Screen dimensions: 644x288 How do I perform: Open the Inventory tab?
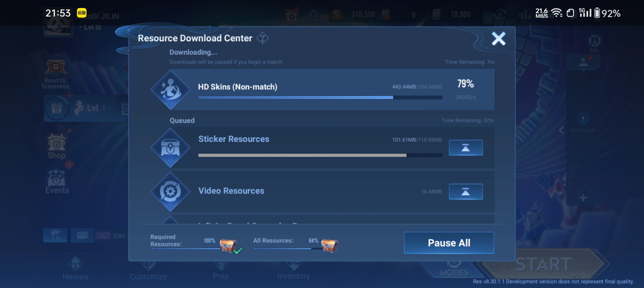pyautogui.click(x=293, y=270)
